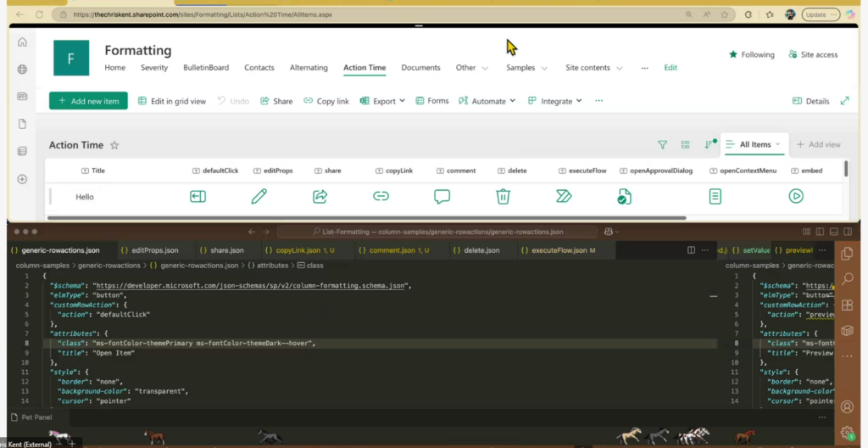Click the create plus icon in left rail
Image resolution: width=868 pixels, height=448 pixels.
[22, 179]
